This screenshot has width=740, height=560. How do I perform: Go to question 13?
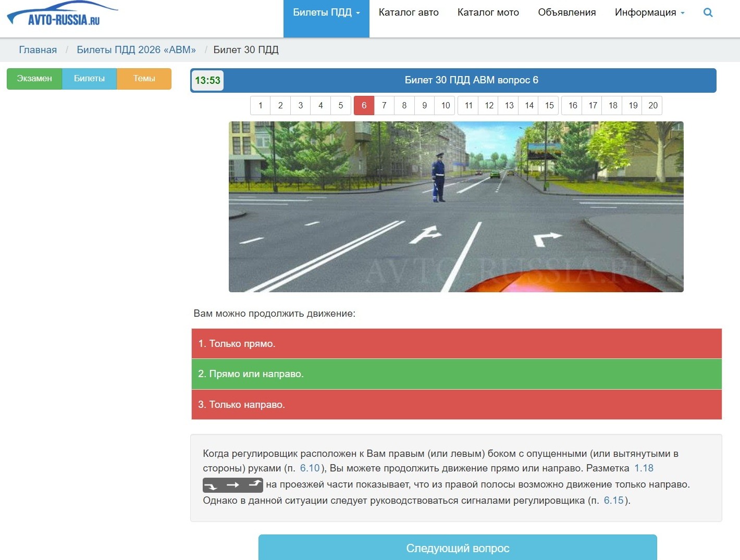click(509, 105)
